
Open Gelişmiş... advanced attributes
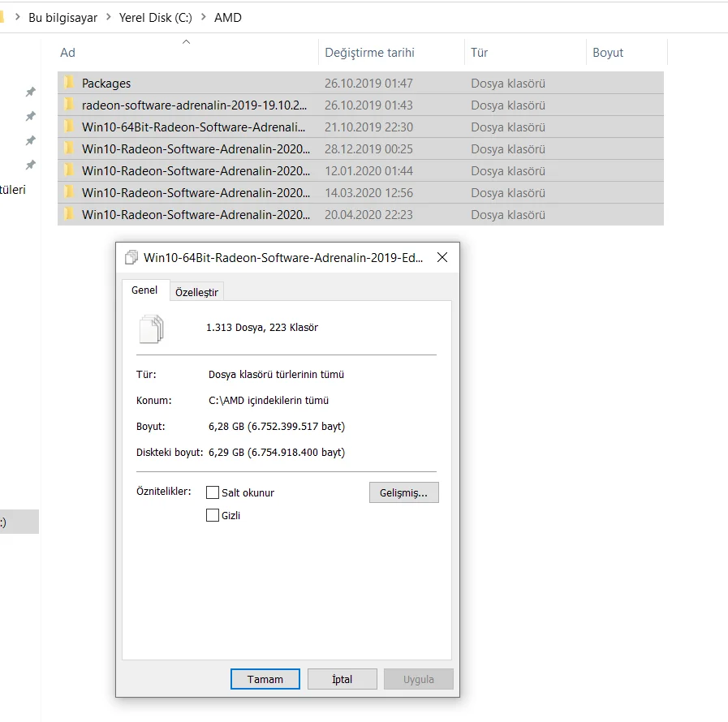404,492
